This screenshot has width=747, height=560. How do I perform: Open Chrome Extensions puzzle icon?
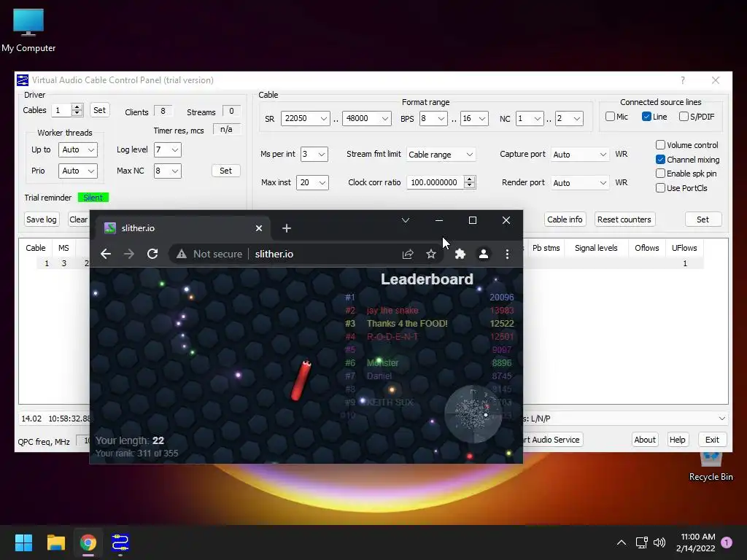click(460, 254)
